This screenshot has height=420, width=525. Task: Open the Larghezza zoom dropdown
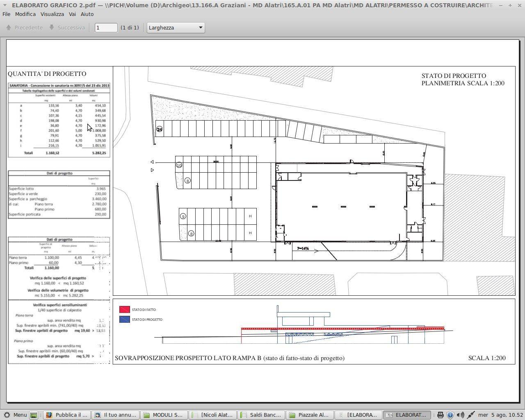[176, 27]
